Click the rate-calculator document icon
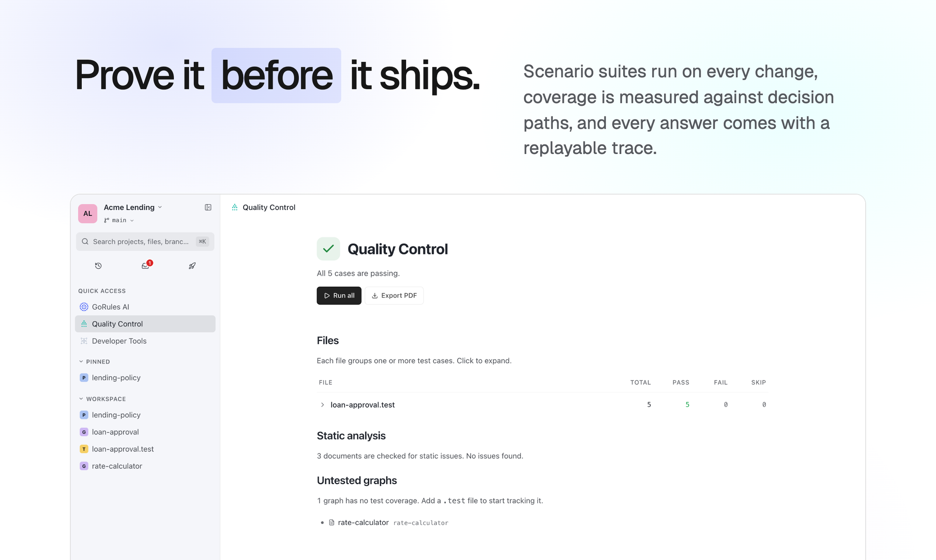 tap(332, 522)
